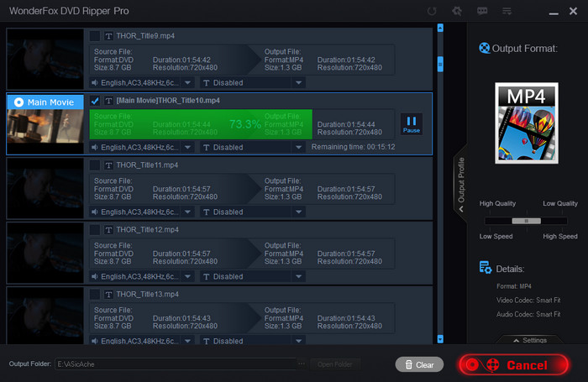Viewport: 588px width, 382px height.
Task: Click the refresh icon in title bar
Action: [432, 11]
